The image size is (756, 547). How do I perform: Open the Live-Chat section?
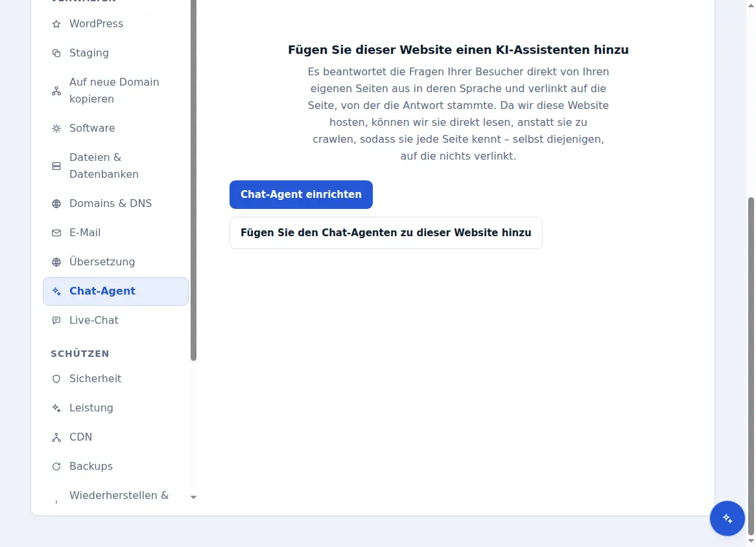coord(115,321)
